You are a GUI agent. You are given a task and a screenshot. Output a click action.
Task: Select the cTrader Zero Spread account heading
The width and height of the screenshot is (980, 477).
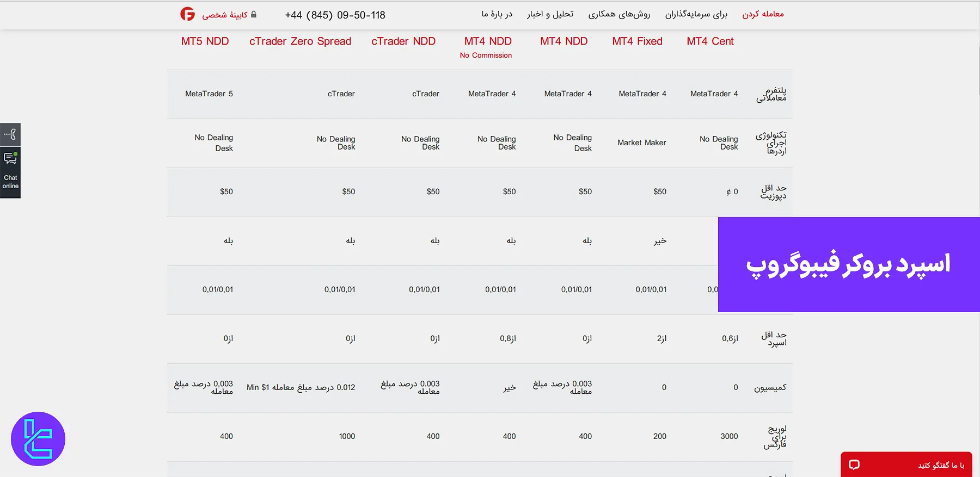300,41
